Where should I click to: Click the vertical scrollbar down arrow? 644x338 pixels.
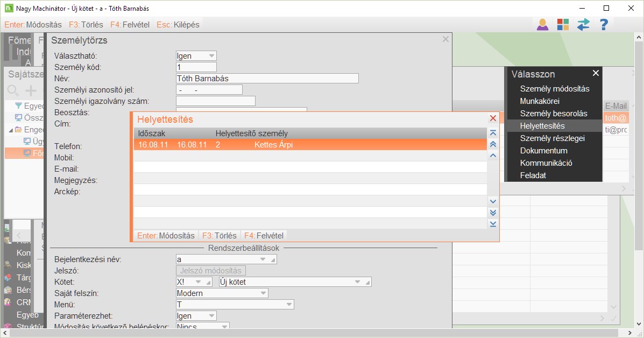(639, 324)
